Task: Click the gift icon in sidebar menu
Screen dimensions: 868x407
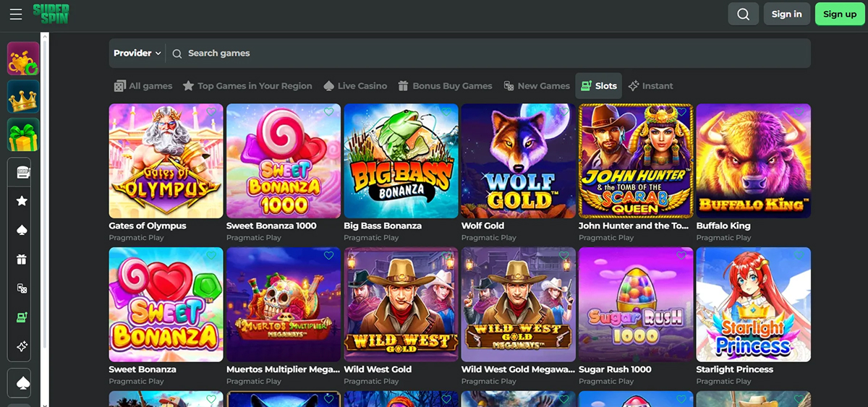Action: [22, 259]
